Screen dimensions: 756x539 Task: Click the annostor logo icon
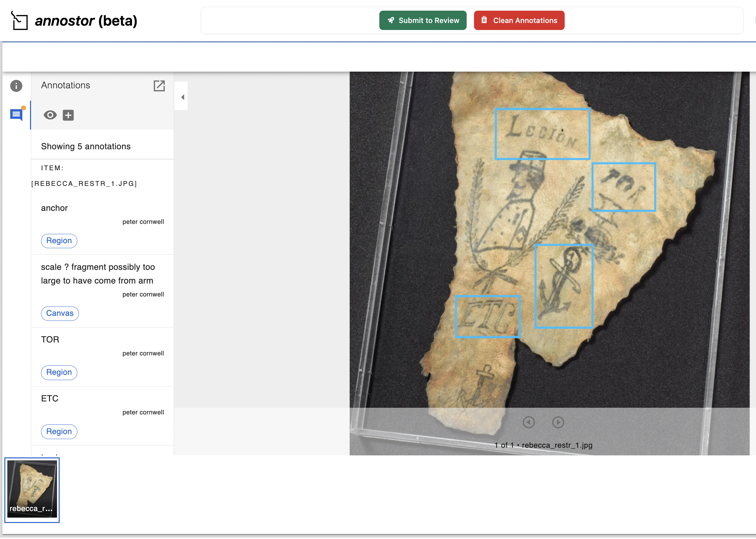tap(19, 21)
